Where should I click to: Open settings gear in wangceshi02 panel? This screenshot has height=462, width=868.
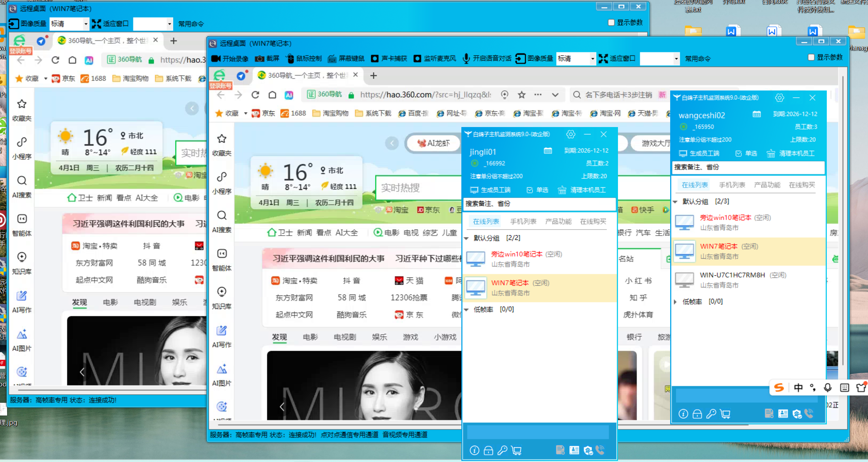(x=779, y=98)
